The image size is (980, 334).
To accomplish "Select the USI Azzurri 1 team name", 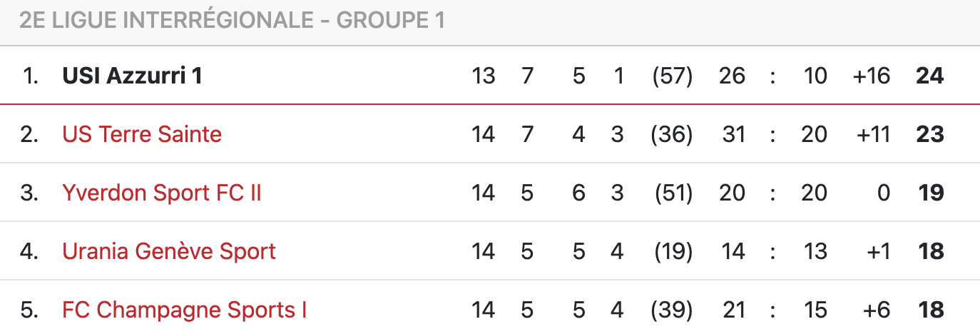I will (133, 76).
